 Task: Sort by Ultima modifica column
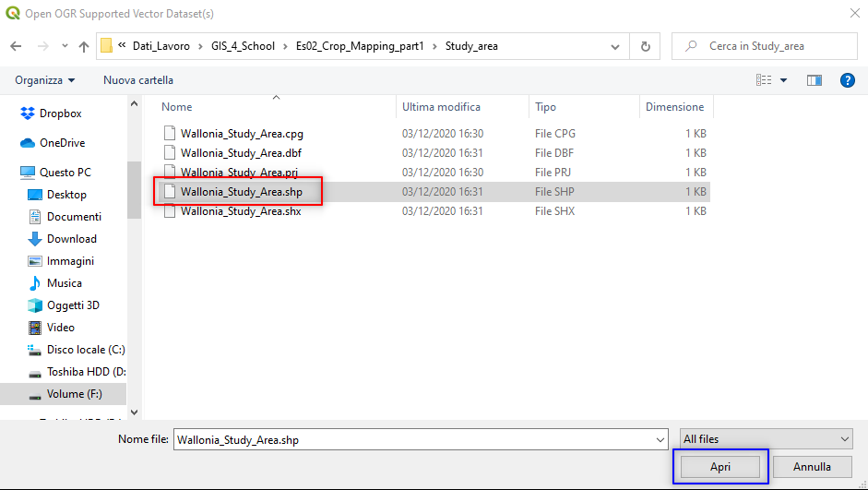(441, 107)
